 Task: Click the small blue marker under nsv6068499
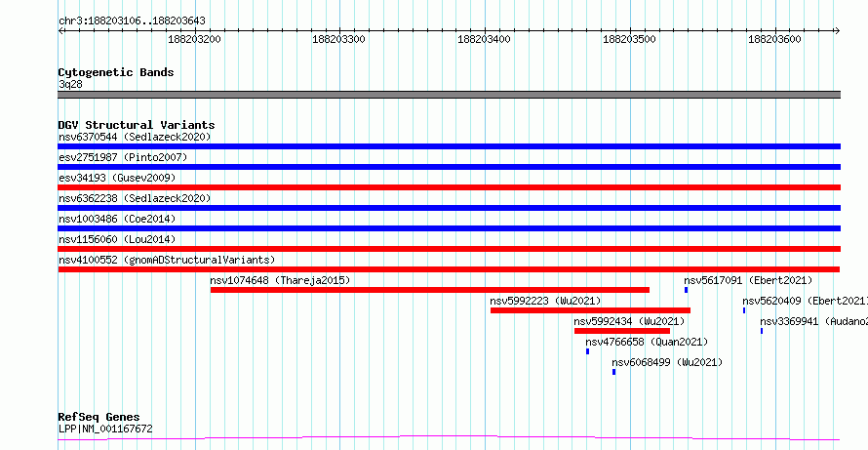click(613, 372)
